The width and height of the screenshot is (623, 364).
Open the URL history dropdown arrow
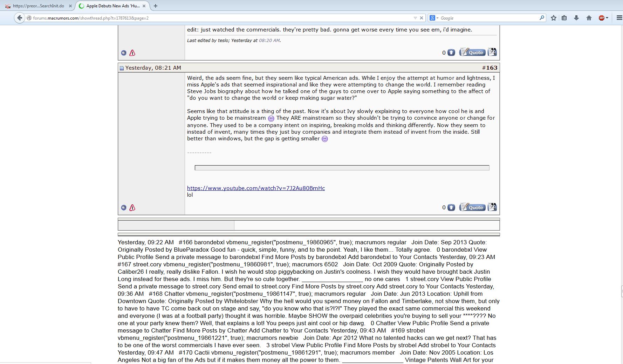tap(415, 18)
